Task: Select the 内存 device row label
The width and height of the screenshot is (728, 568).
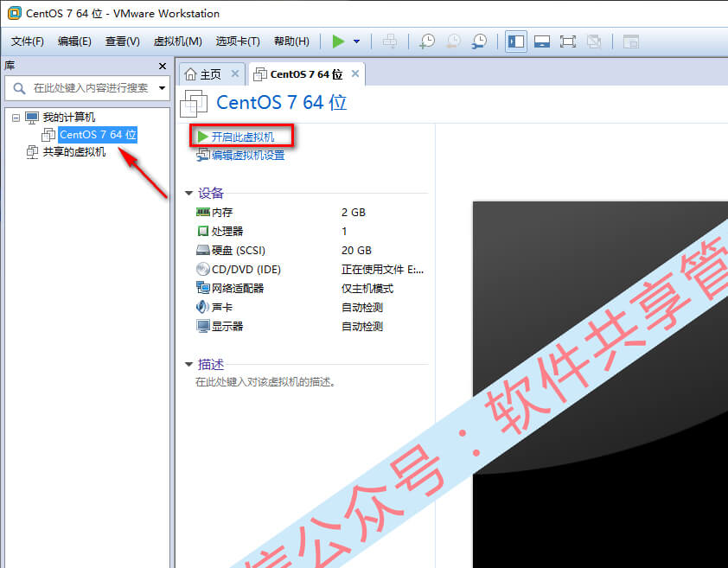Action: coord(222,213)
